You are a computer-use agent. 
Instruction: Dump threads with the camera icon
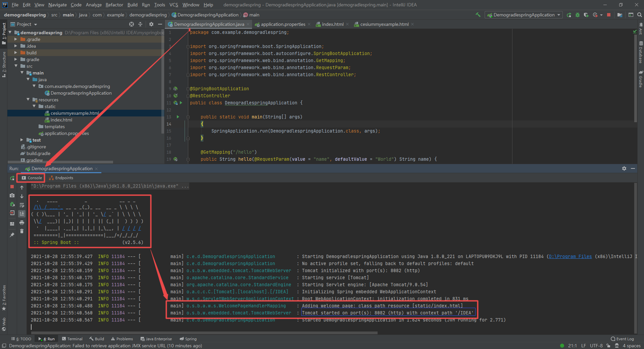click(12, 195)
